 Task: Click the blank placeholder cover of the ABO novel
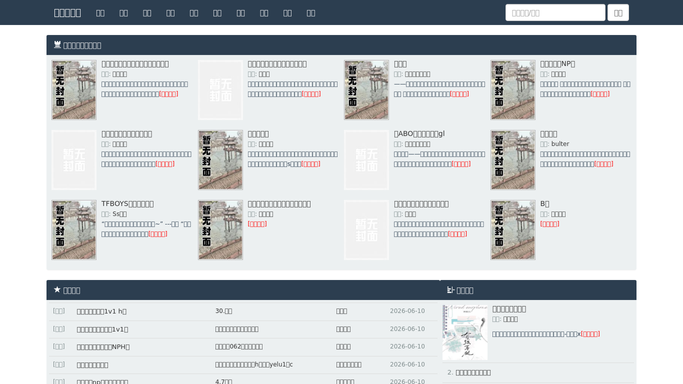pos(366,160)
